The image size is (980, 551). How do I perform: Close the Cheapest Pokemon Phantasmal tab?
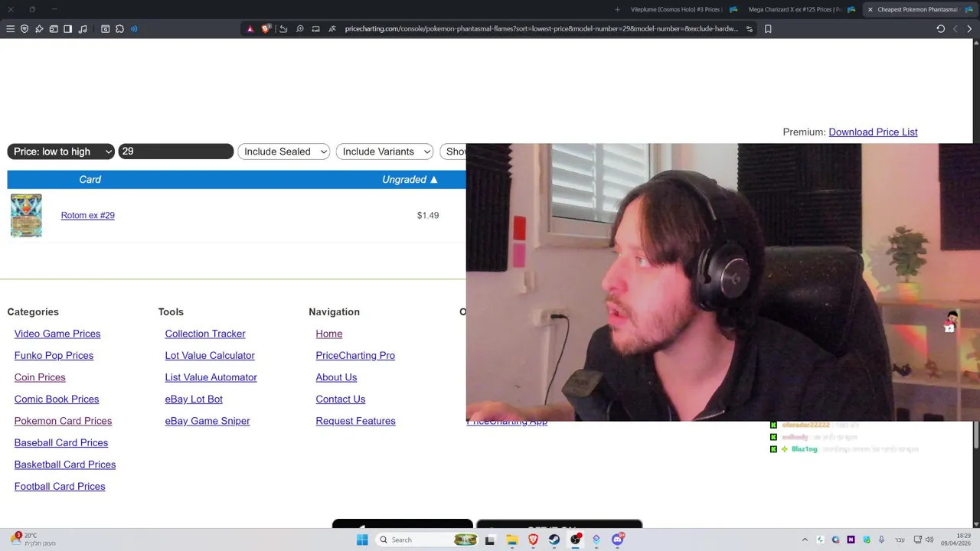tap(870, 9)
